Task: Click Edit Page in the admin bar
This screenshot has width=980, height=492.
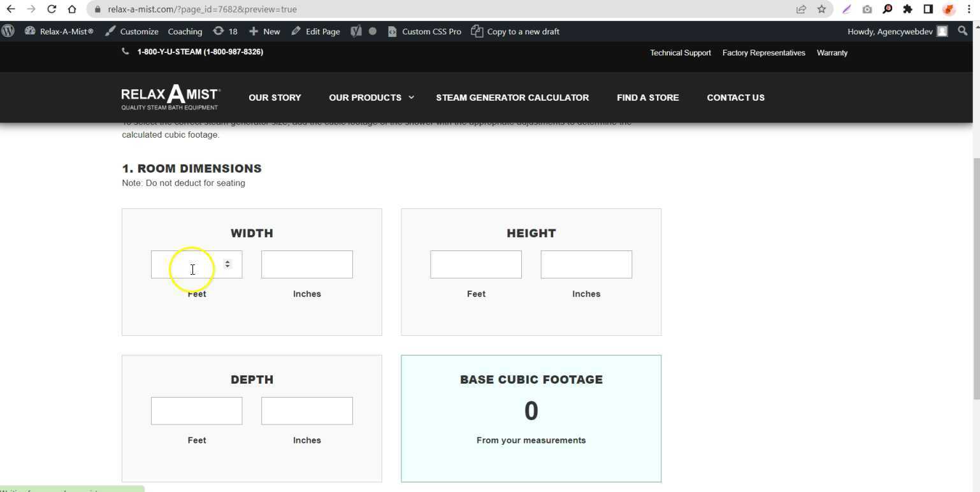Action: [x=315, y=31]
